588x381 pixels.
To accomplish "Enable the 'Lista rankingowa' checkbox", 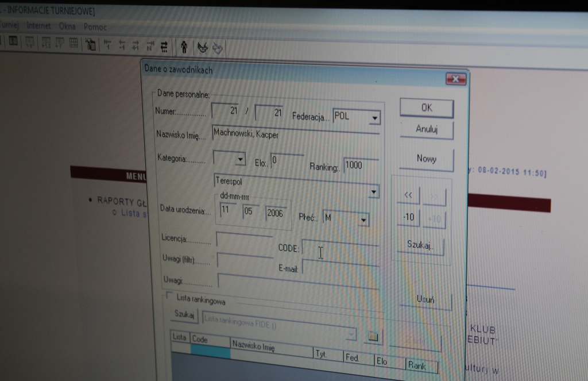I will pos(169,296).
